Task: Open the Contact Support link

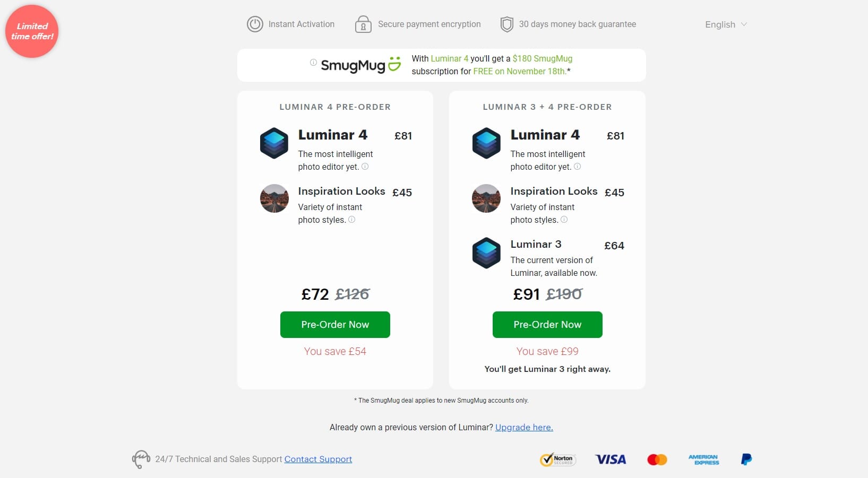Action: (x=318, y=459)
